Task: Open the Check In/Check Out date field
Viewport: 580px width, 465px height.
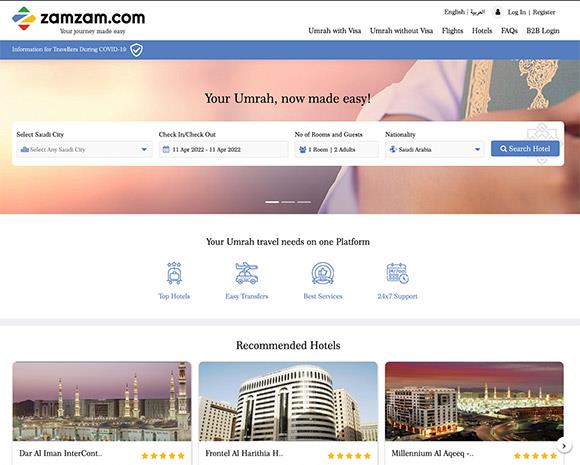Action: 223,149
